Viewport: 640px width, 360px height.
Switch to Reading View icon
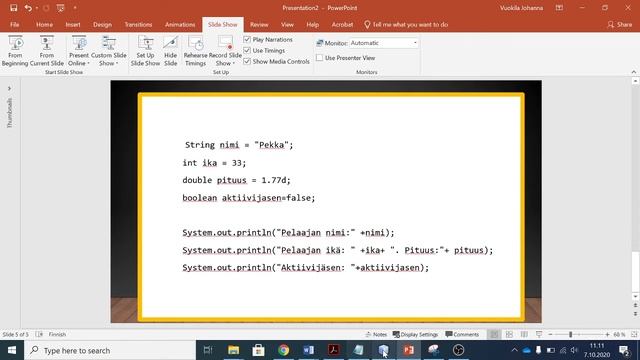pyautogui.click(x=524, y=334)
